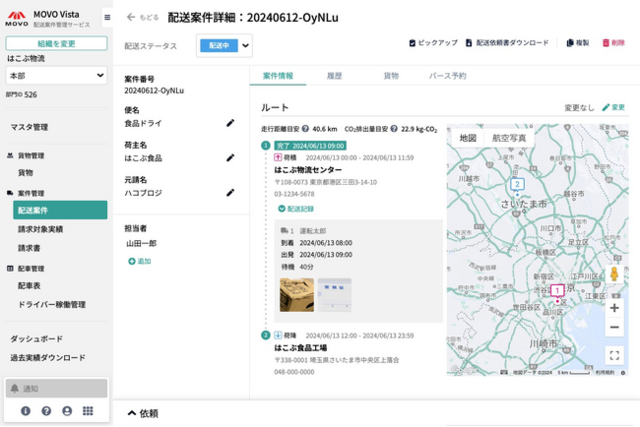Open the 配車表 sidebar menu item

point(29,286)
